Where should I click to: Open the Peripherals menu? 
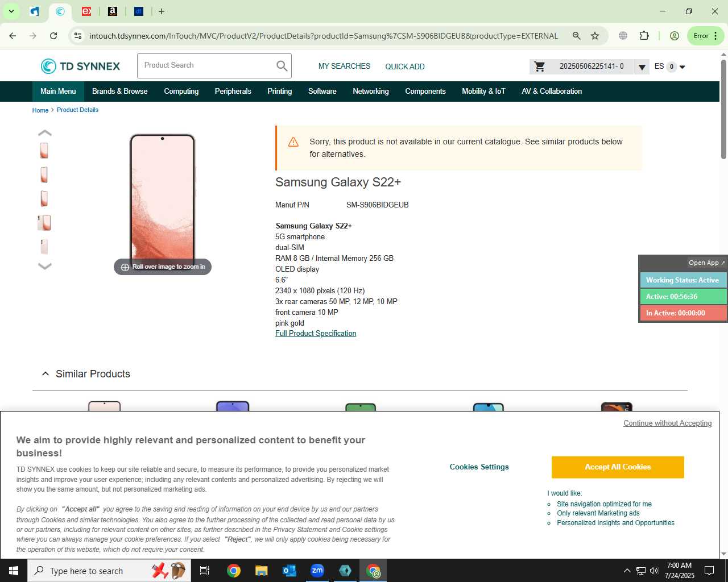233,92
